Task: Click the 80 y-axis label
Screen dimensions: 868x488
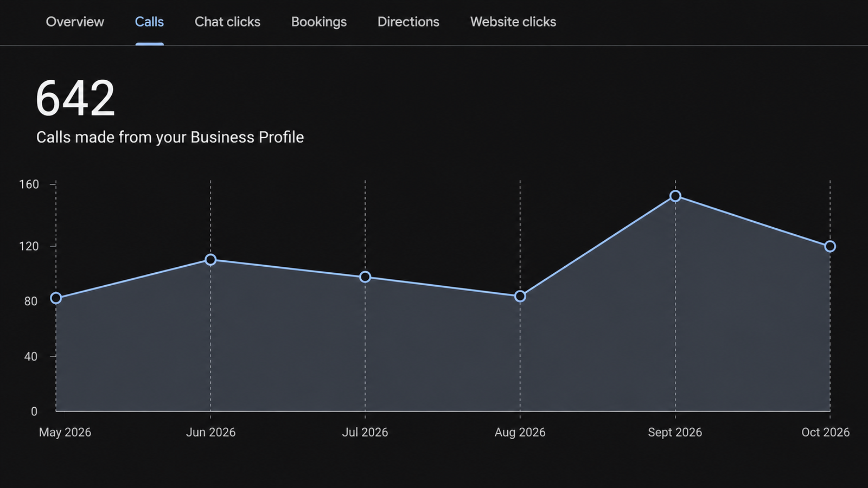Action: [x=31, y=301]
